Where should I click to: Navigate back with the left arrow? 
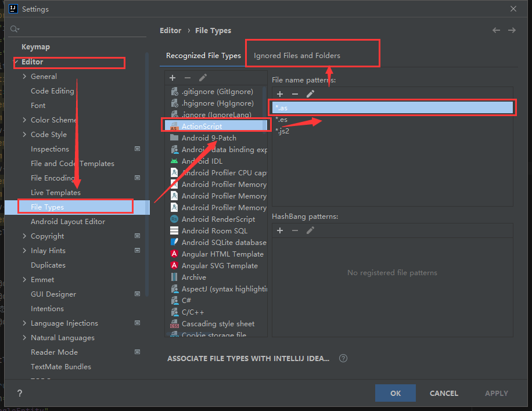click(x=496, y=30)
